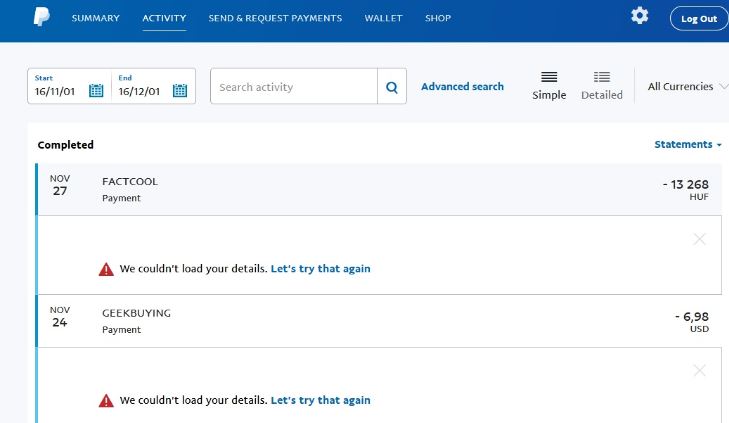Open the settings gear icon
729x423 pixels.
click(x=639, y=16)
